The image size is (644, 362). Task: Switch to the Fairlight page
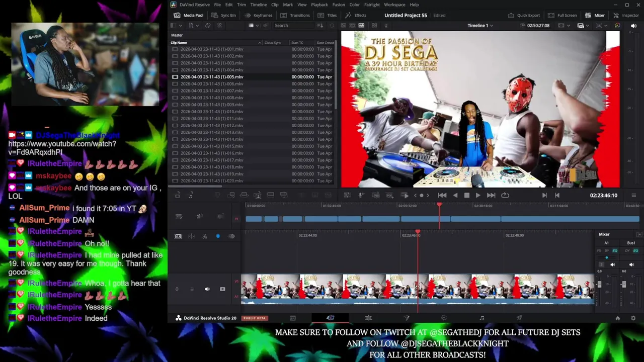[481, 318]
